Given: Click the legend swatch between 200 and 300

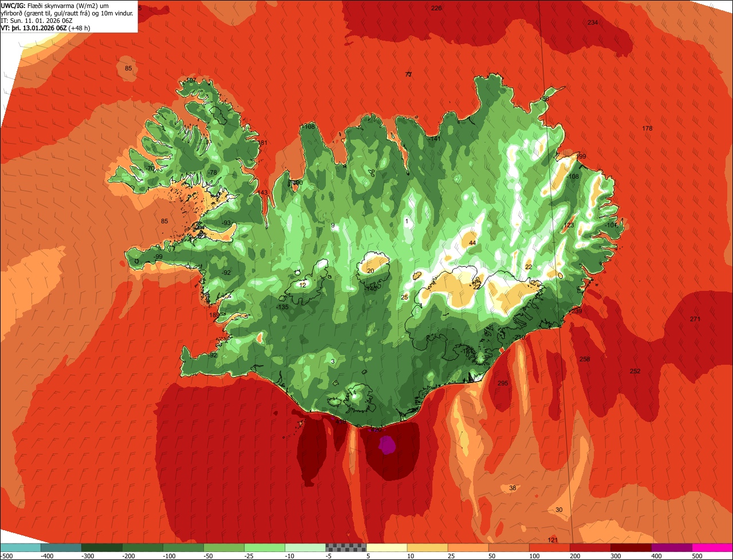Looking at the screenshot, I should [x=590, y=547].
